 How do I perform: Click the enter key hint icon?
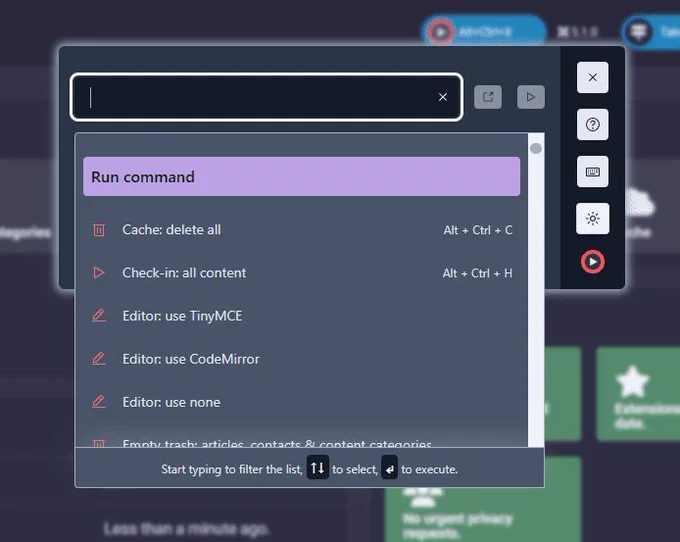click(x=389, y=468)
